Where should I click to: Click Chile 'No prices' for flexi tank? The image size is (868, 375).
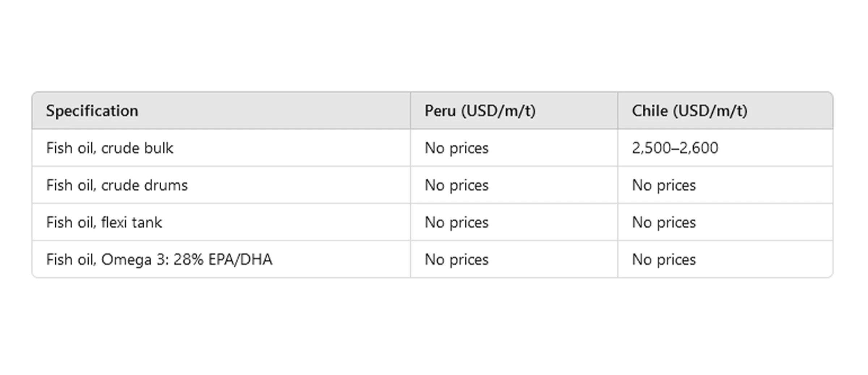point(664,222)
